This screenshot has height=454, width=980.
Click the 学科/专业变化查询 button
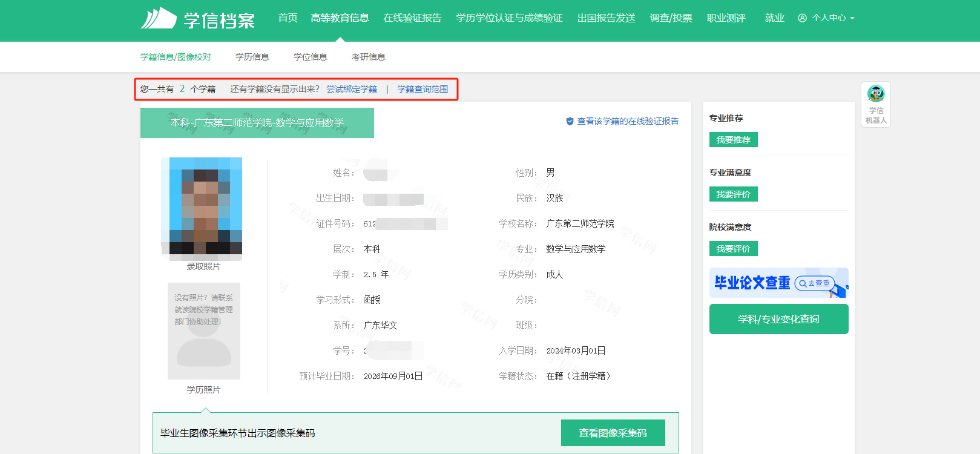point(779,319)
